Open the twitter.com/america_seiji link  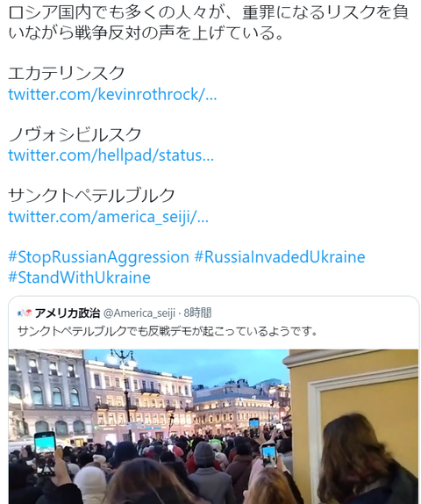(x=108, y=216)
